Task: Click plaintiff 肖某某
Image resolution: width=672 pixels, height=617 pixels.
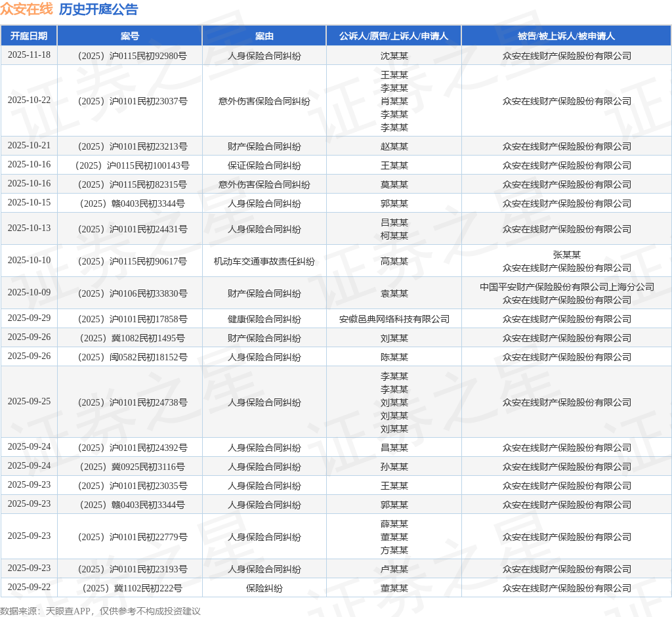Action: click(x=394, y=101)
